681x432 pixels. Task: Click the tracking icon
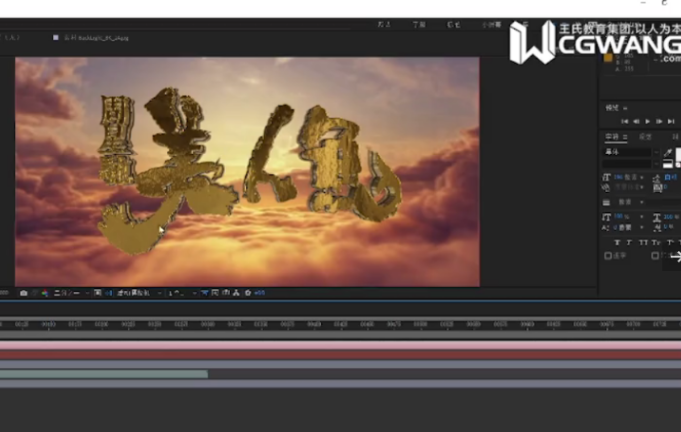point(658,188)
